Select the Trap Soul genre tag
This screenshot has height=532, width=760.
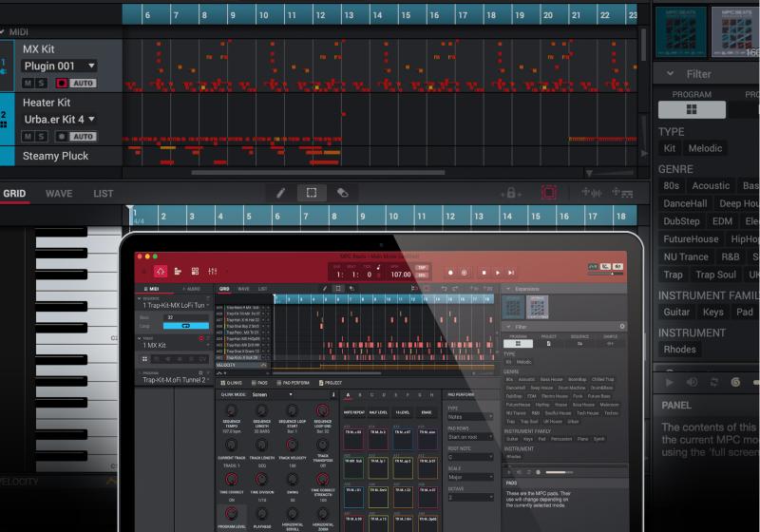pos(716,275)
